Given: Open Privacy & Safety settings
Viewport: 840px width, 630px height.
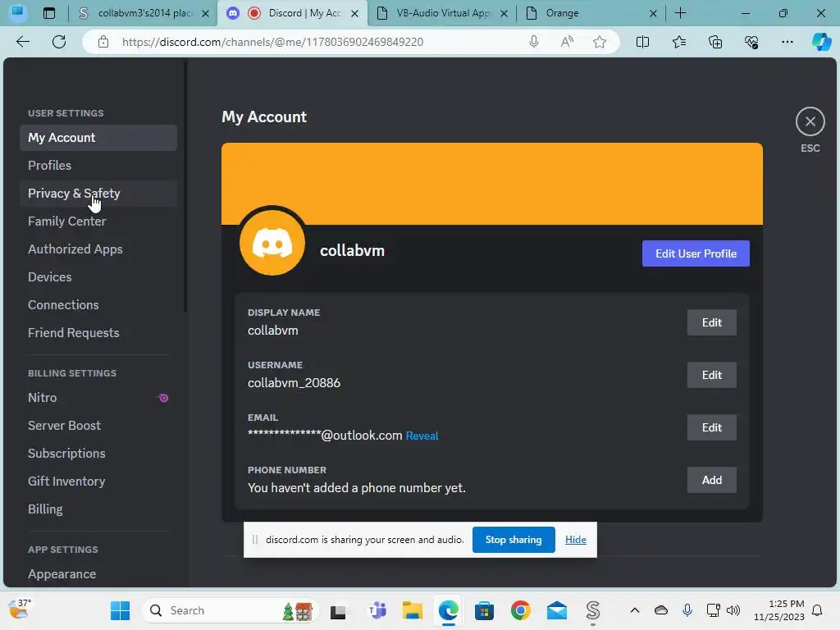Looking at the screenshot, I should (98, 194).
